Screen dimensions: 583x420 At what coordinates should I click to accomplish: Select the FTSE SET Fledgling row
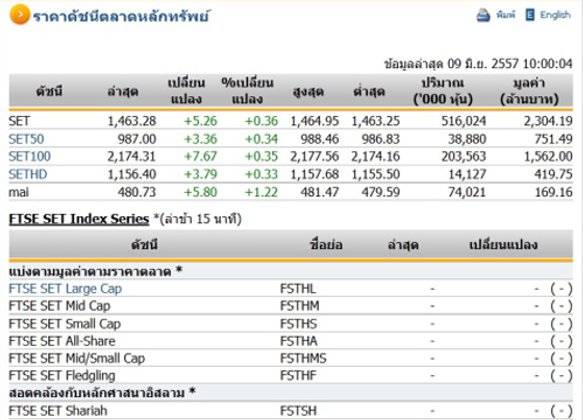(291, 376)
